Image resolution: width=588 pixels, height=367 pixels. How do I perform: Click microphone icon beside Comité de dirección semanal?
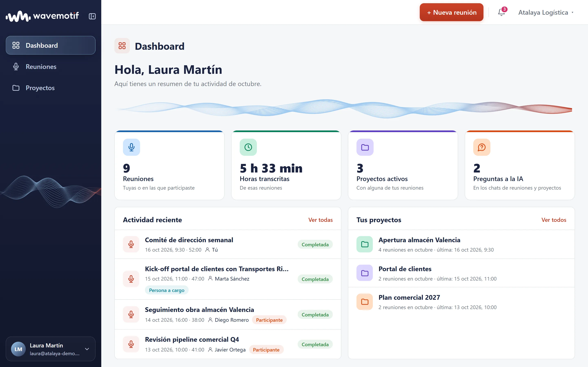click(131, 244)
